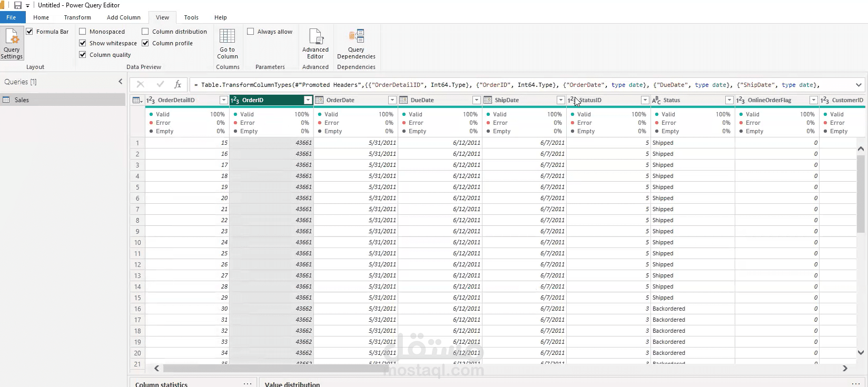Open the Tools tab

pyautogui.click(x=191, y=17)
